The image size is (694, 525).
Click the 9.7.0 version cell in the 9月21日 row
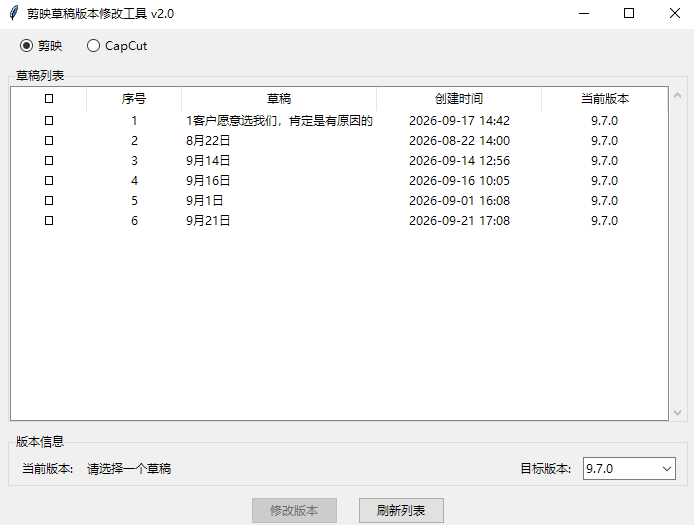click(x=605, y=220)
